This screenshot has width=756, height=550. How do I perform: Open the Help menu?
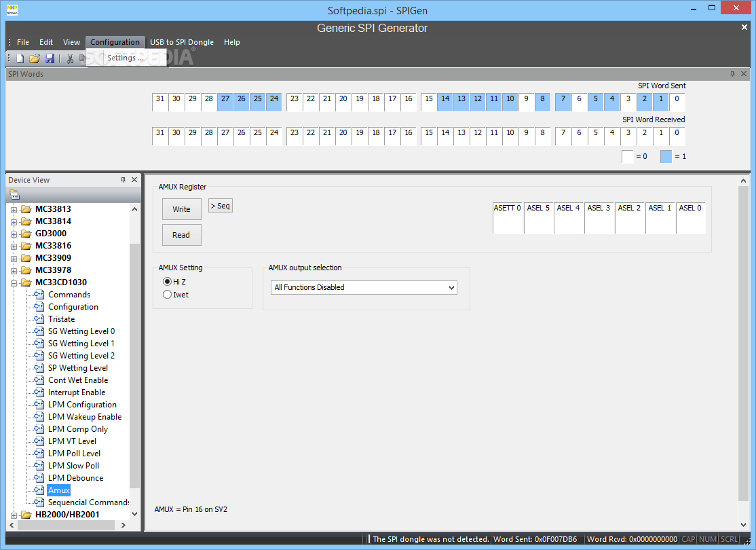[231, 42]
